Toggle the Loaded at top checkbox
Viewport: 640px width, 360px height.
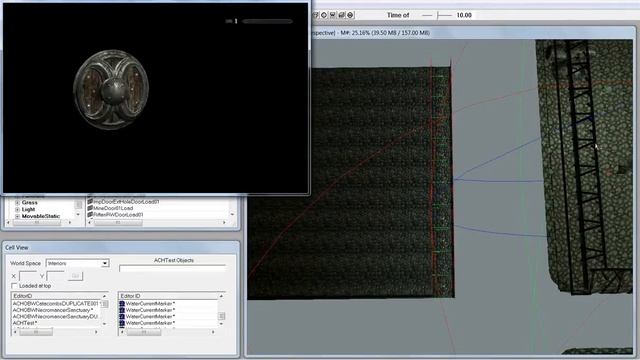pos(14,286)
